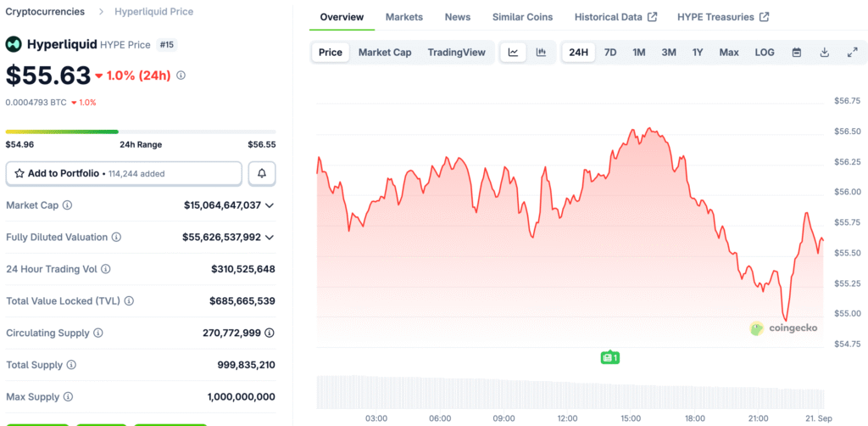Click the external link icon on HYPE Treasuries

(x=764, y=17)
